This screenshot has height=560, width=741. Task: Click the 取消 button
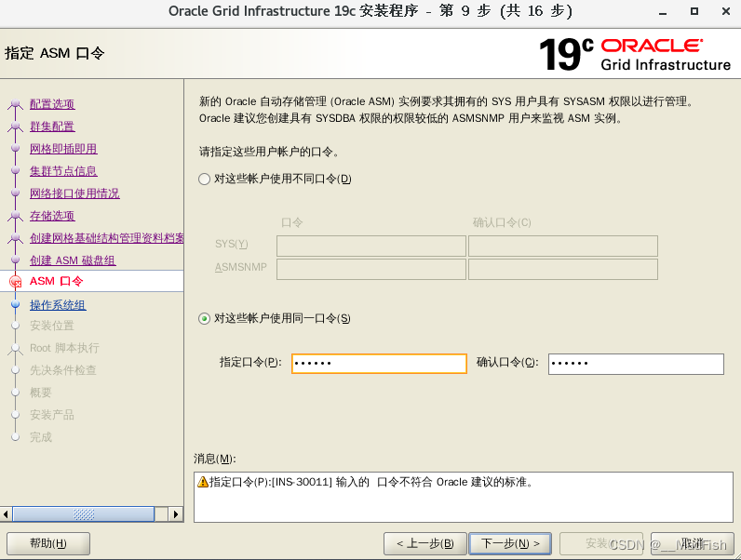click(x=693, y=543)
